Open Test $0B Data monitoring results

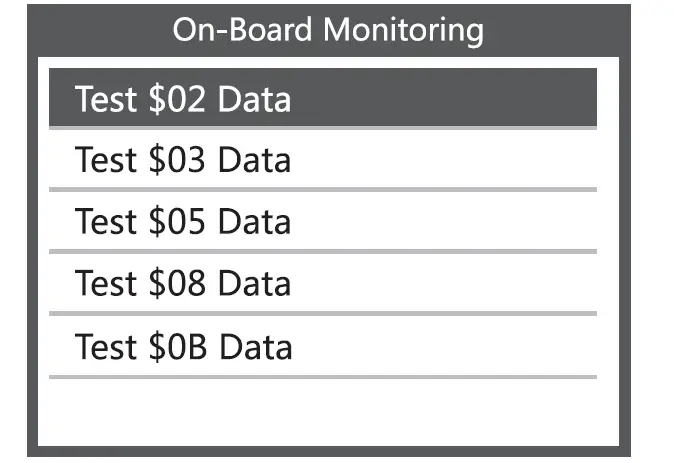(322, 347)
